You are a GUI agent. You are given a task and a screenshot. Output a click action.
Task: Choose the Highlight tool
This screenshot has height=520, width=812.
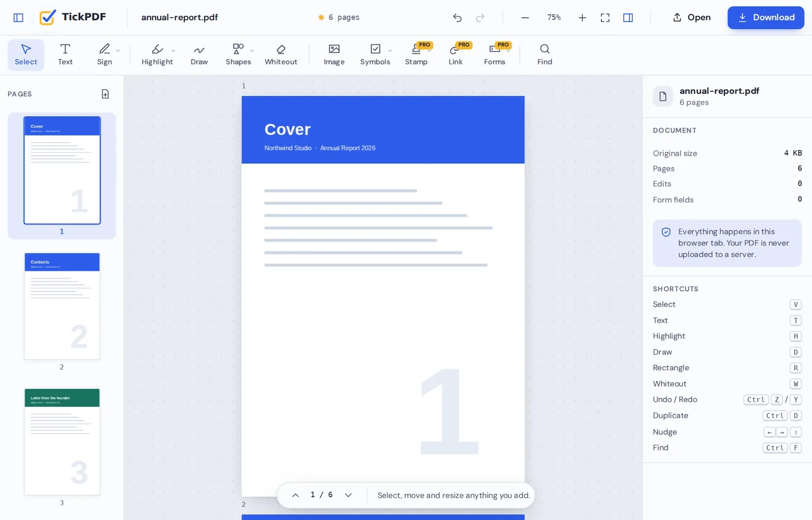pyautogui.click(x=157, y=55)
